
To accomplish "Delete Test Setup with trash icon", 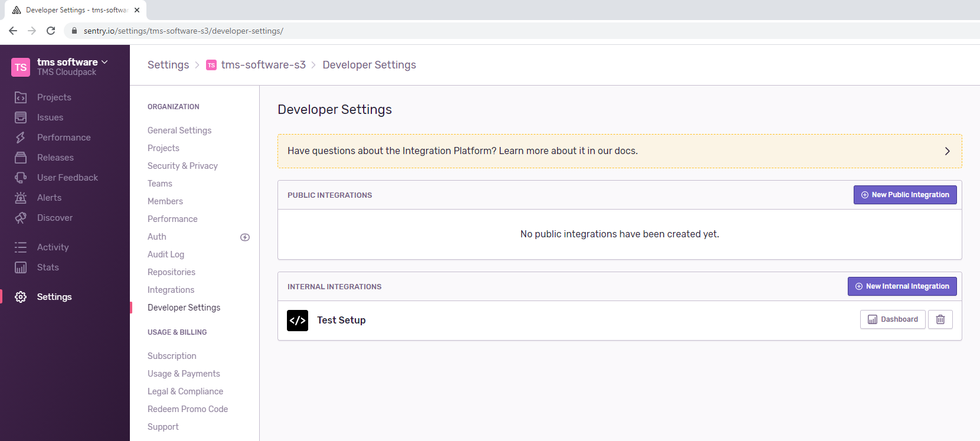I will [940, 319].
